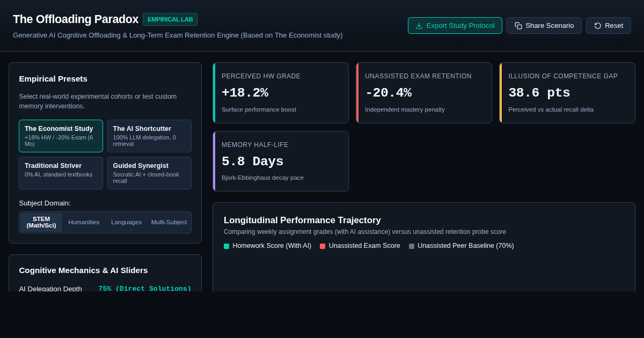Image resolution: width=644 pixels, height=338 pixels.
Task: Click the Reset button label
Action: pos(614,26)
